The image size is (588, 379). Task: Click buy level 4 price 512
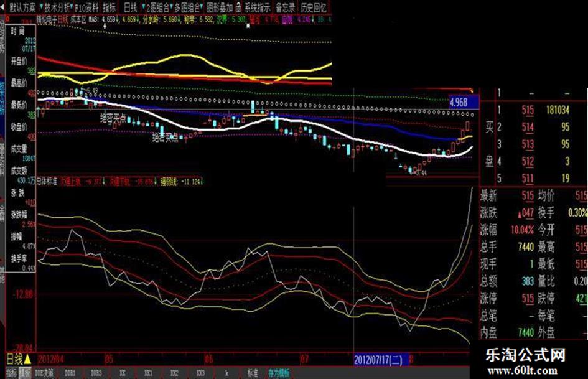[x=528, y=161]
